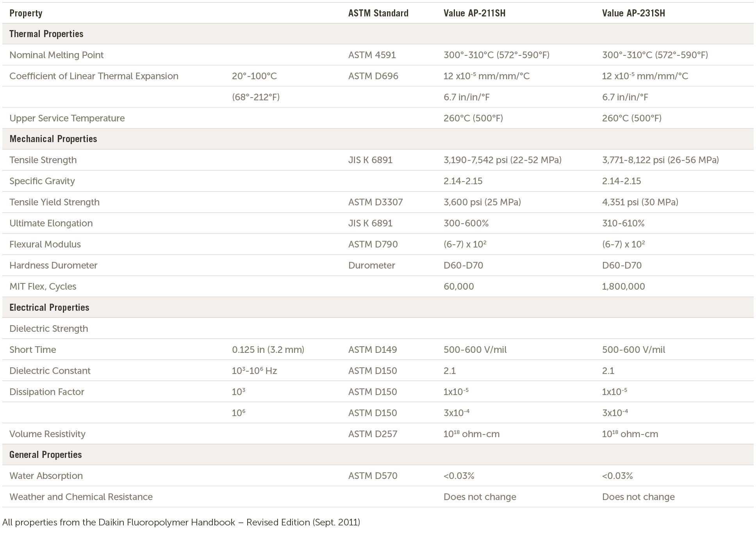Screen dimensions: 756x534
Task: Click the ASTM D149 standard cell
Action: [x=373, y=350]
